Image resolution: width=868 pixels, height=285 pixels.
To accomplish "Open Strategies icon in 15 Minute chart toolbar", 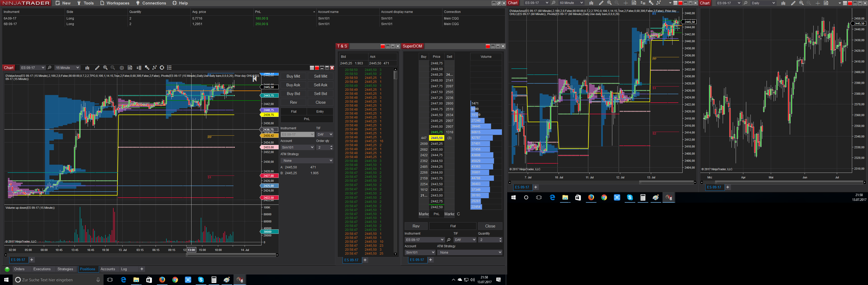I will tap(154, 68).
